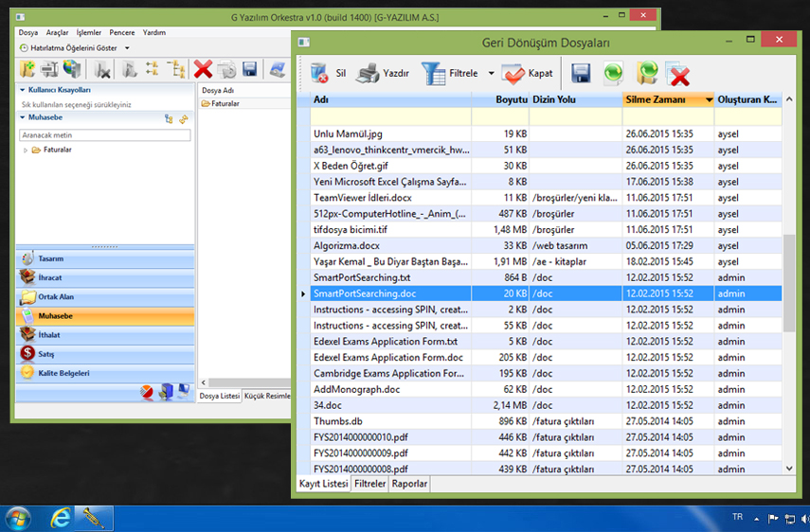Screen dimensions: 810x532
Task: Open the Araçlar menu
Action: click(58, 32)
